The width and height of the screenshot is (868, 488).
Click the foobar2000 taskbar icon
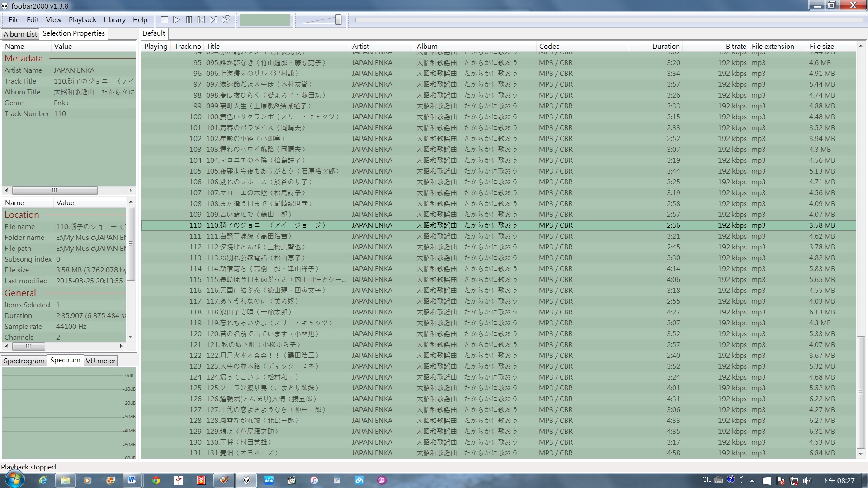pyautogui.click(x=246, y=480)
